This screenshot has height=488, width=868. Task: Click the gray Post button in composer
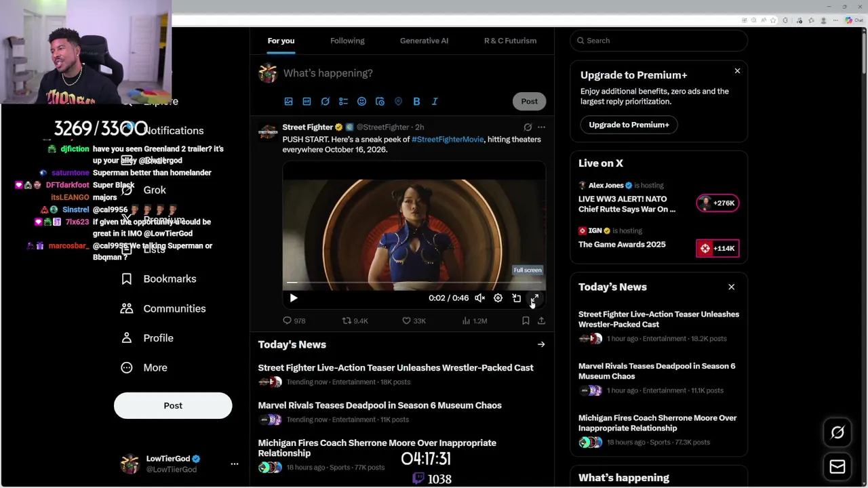(529, 102)
